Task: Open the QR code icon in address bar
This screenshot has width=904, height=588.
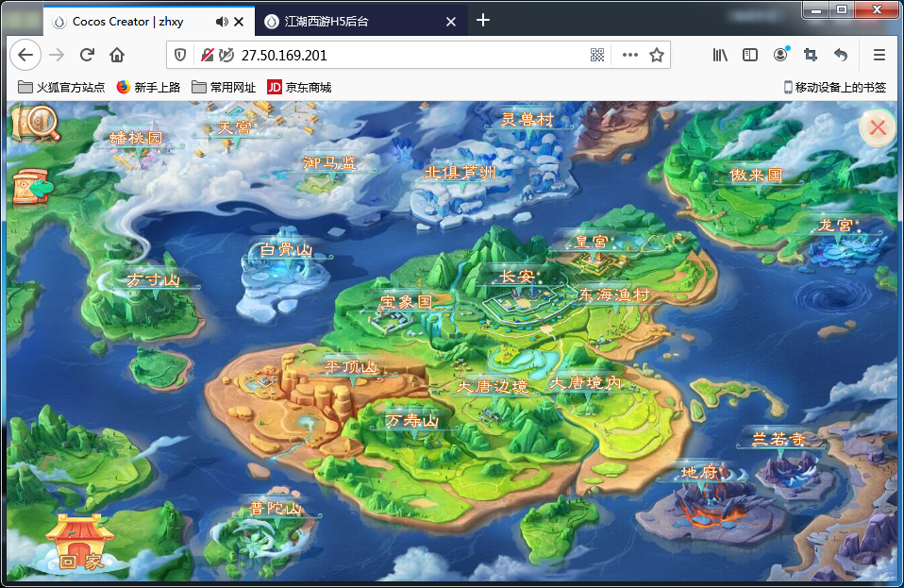Action: [597, 55]
